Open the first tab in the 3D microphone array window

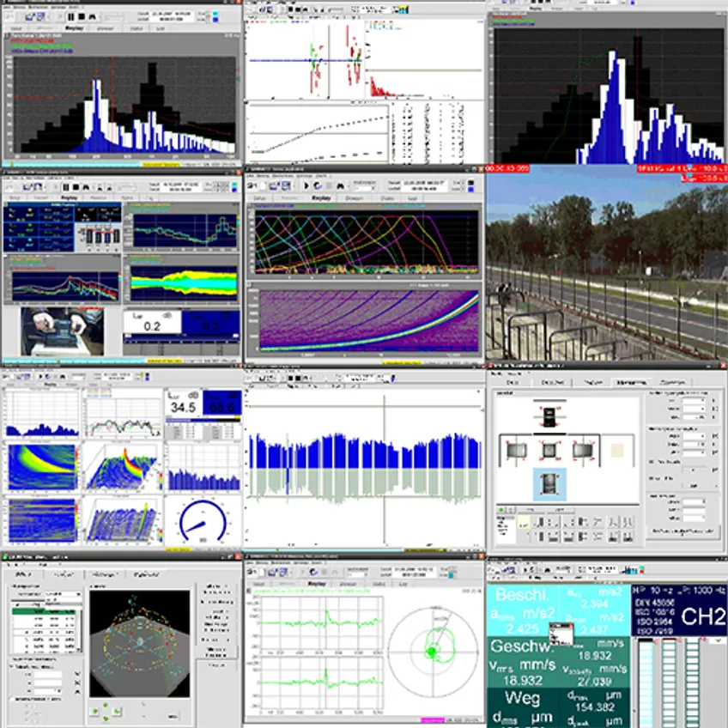(23, 574)
